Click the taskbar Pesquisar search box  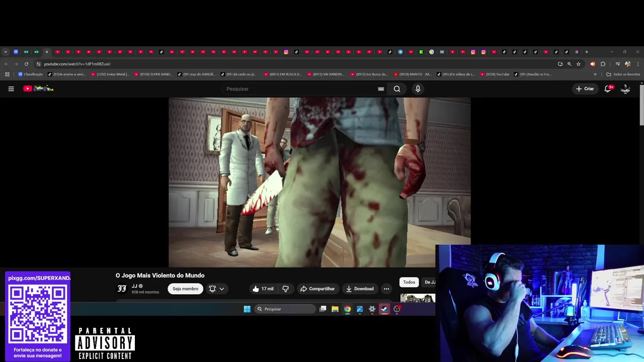click(x=285, y=309)
